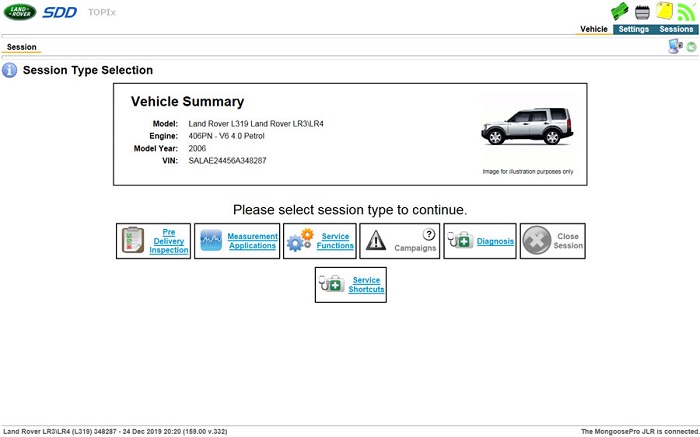The height and width of the screenshot is (437, 700).
Task: Click the status bar vehicle session info text
Action: pos(115,432)
